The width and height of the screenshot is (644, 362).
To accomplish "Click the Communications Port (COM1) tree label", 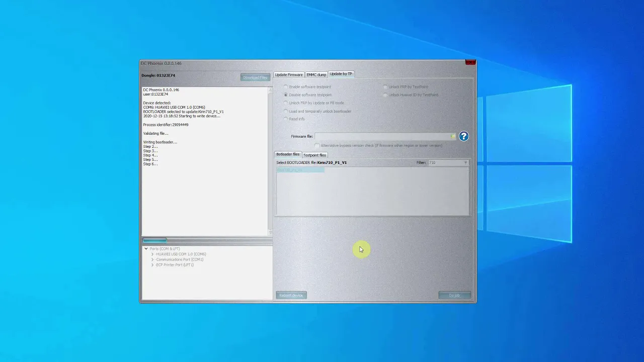I will [180, 260].
